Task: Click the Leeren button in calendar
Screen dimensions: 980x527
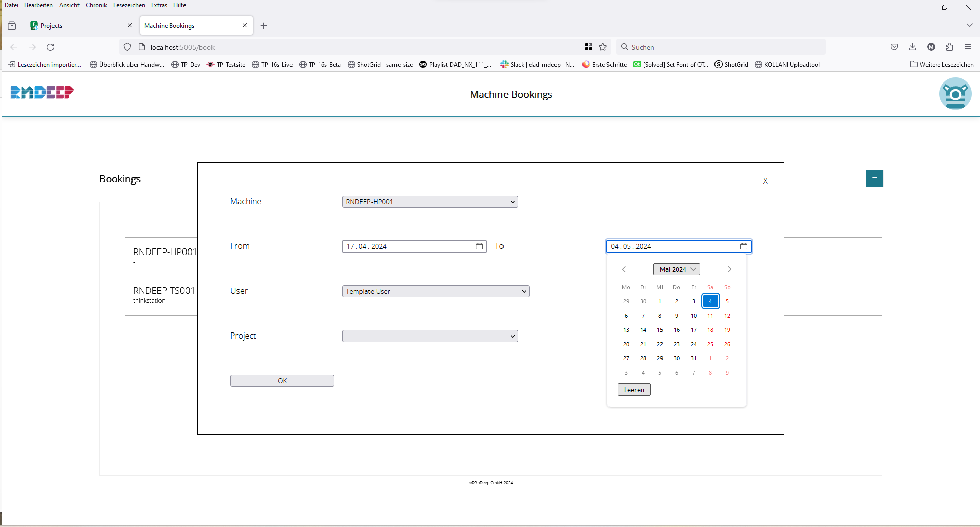Action: [x=634, y=390]
